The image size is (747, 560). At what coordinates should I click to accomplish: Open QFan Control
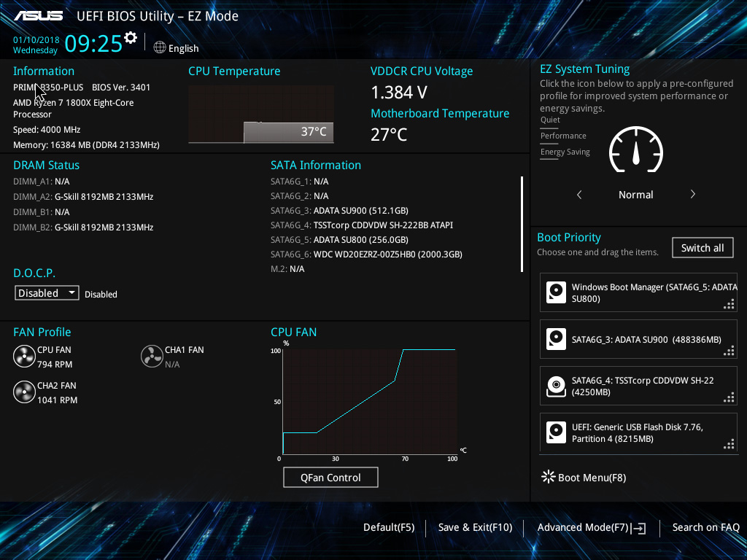click(x=330, y=477)
